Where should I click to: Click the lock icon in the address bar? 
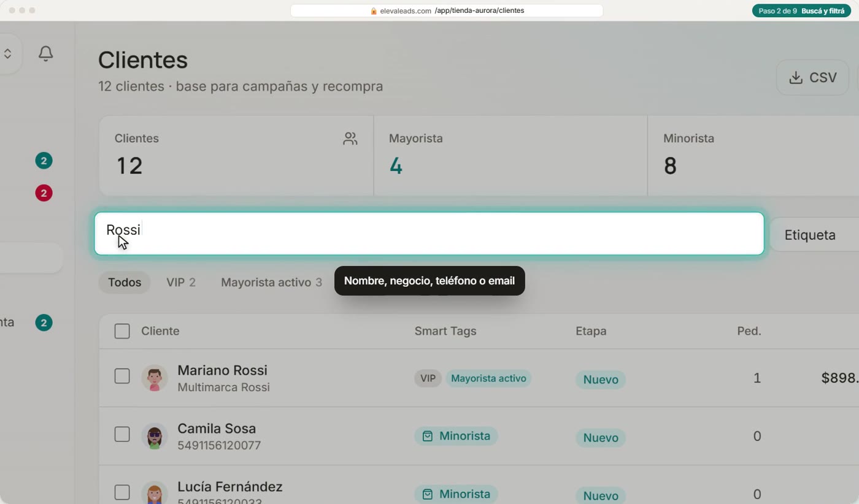tap(374, 11)
